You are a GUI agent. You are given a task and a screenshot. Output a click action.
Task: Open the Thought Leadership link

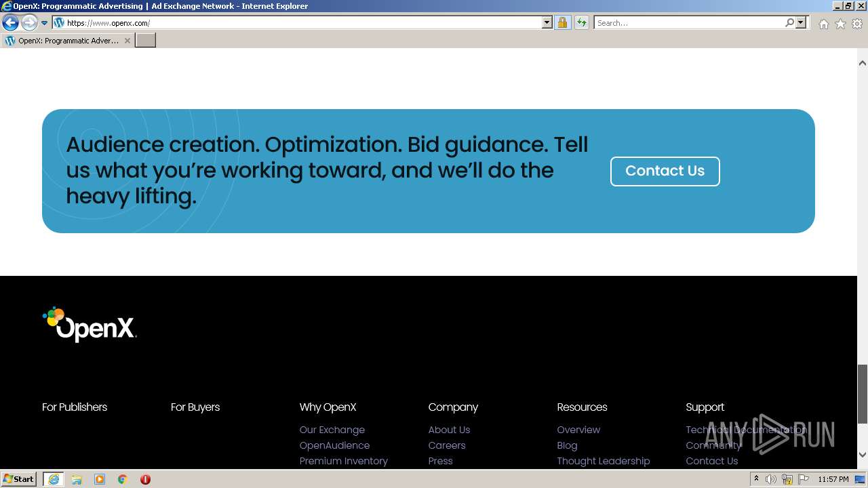click(x=604, y=461)
